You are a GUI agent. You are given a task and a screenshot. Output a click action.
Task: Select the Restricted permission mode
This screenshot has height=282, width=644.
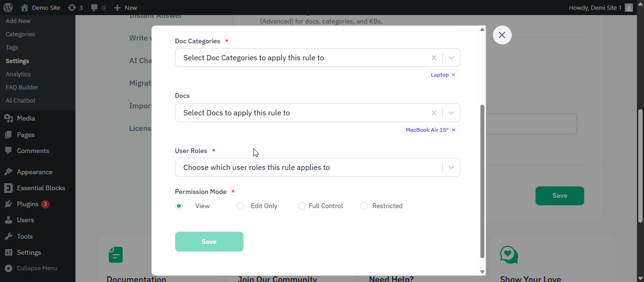(363, 206)
